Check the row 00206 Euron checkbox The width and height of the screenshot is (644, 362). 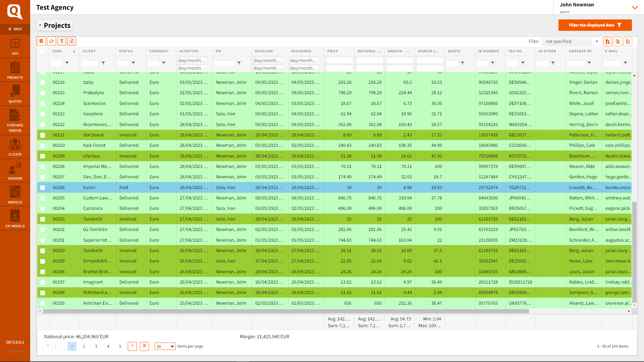(x=43, y=188)
